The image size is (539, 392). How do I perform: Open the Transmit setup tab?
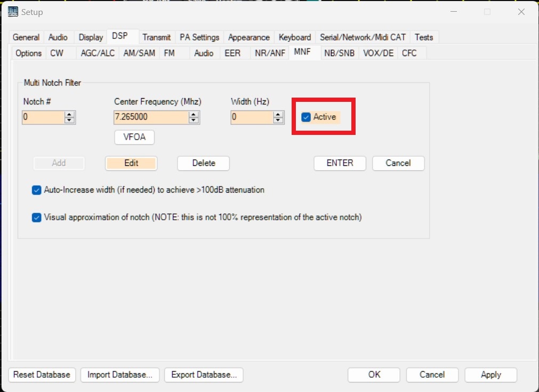156,37
